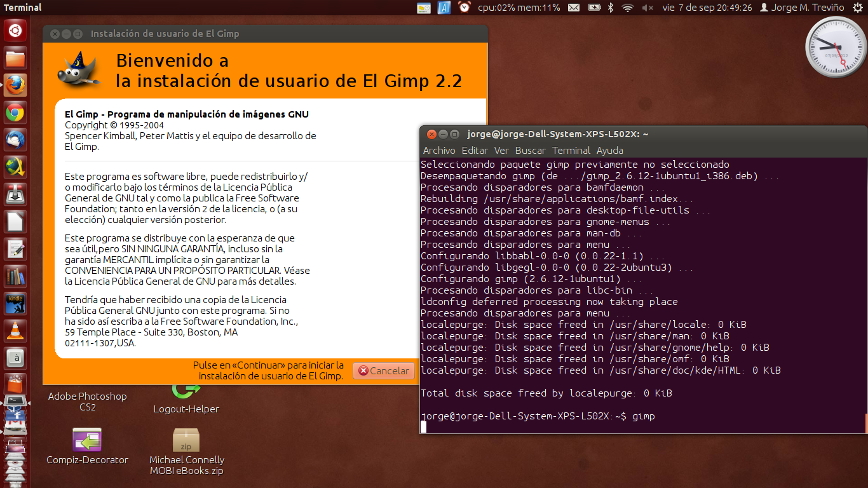
Task: Launch Firefox from the launcher
Action: [15, 86]
